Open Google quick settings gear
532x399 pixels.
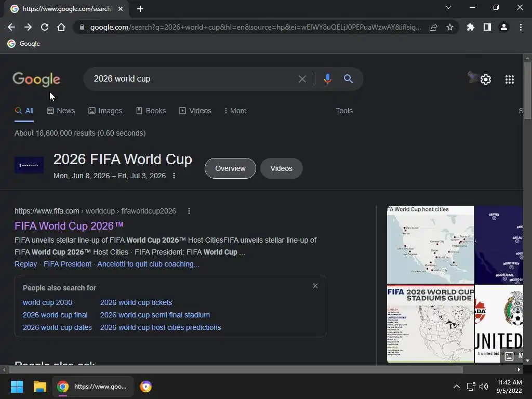[486, 79]
